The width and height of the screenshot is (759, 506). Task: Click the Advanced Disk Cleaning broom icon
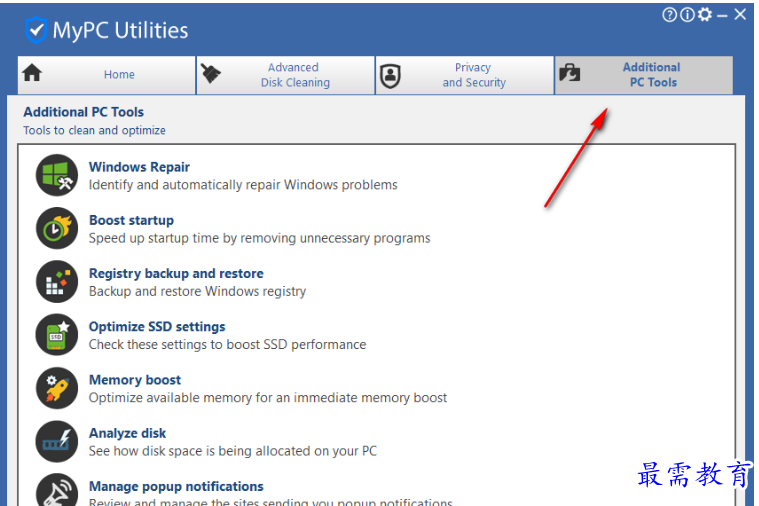pos(211,74)
